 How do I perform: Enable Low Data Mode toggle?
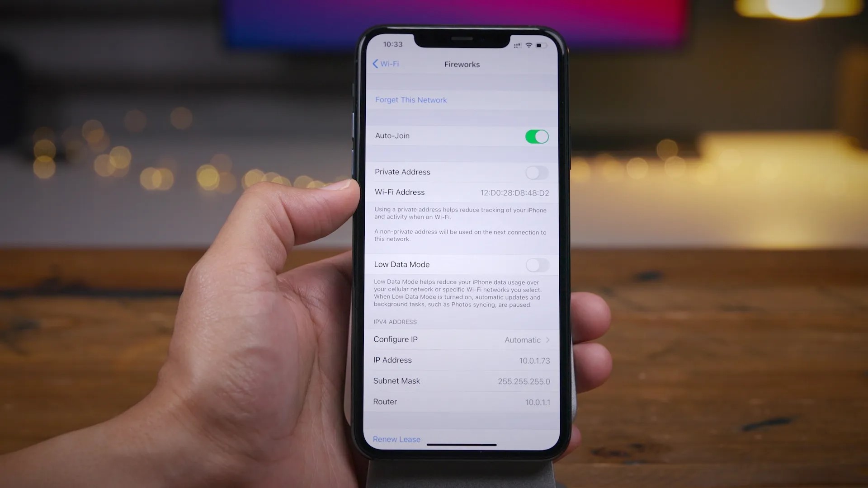tap(536, 264)
